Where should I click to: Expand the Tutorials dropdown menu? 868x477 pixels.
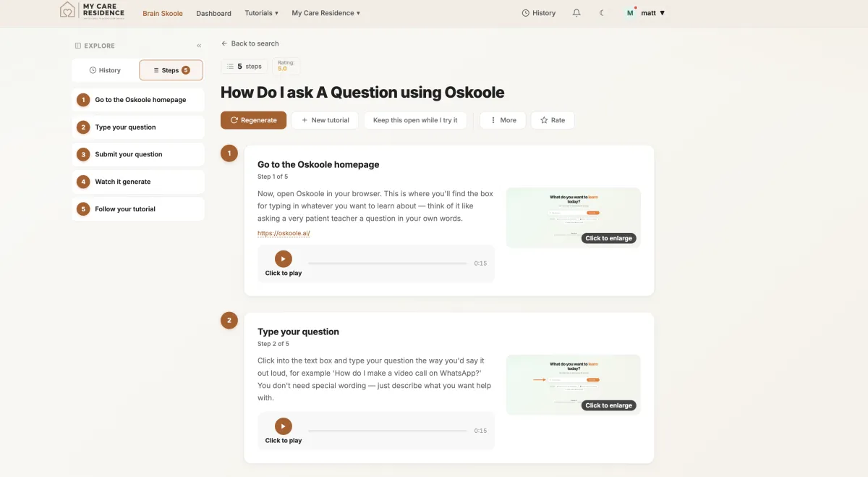[262, 13]
